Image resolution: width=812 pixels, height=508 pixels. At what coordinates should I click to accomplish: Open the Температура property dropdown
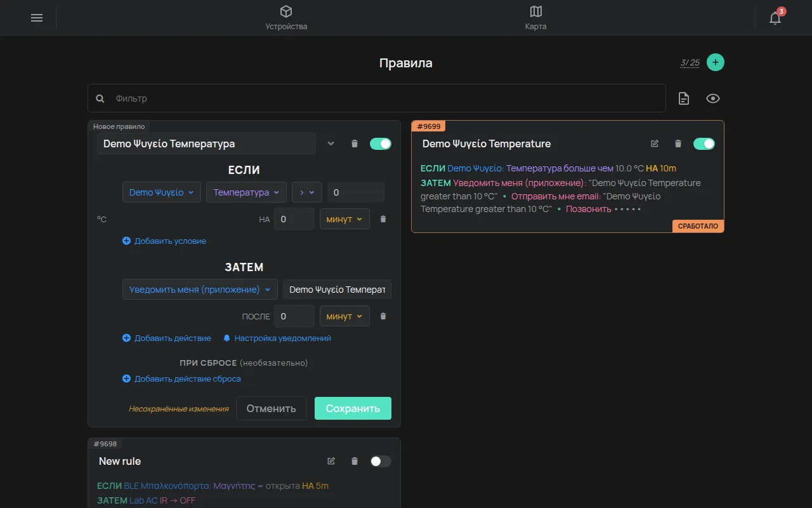[x=246, y=192]
